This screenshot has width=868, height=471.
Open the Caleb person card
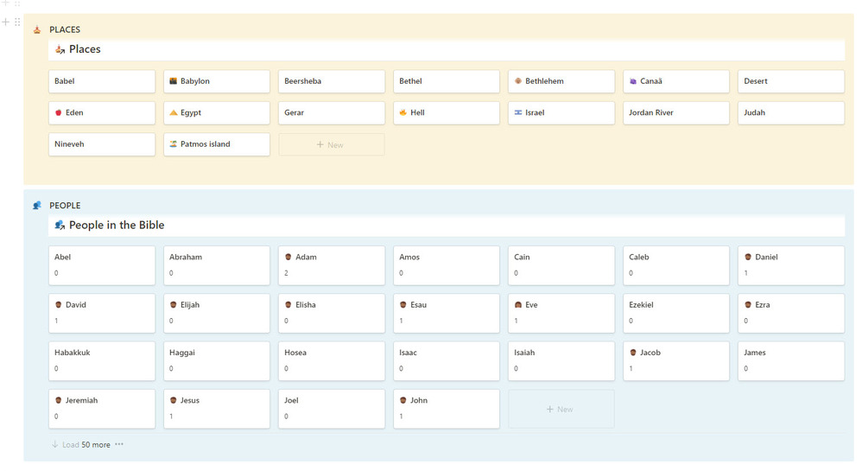[676, 265]
